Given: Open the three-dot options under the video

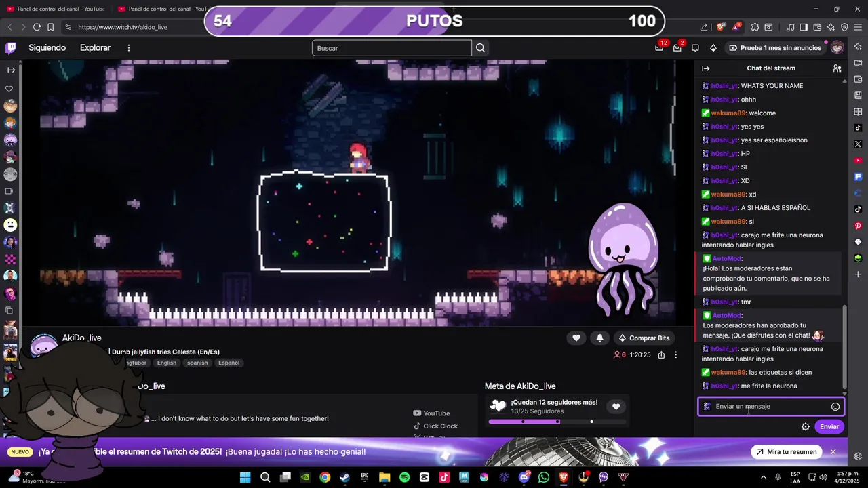Looking at the screenshot, I should tap(675, 354).
